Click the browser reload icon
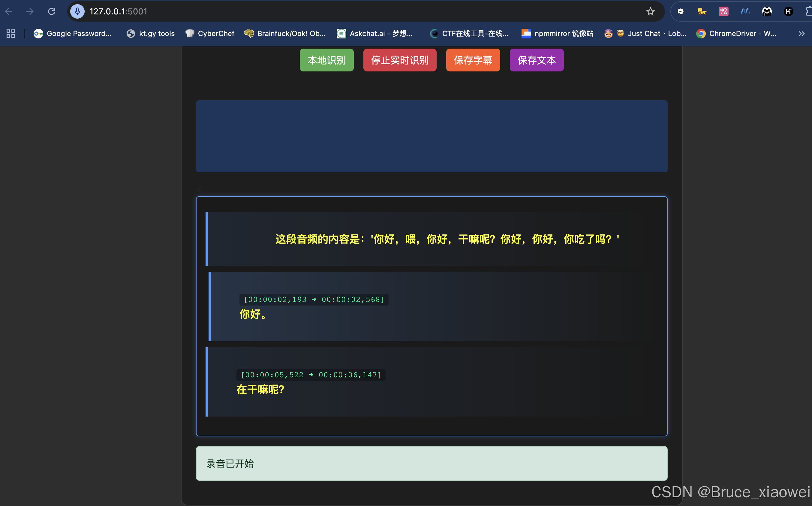 point(52,11)
